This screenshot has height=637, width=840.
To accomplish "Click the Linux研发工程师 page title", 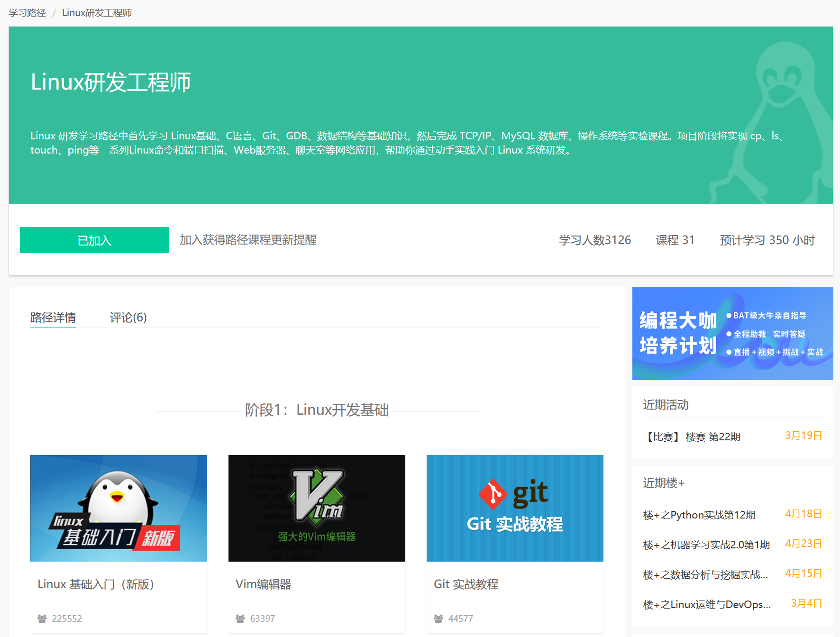I will coord(111,82).
